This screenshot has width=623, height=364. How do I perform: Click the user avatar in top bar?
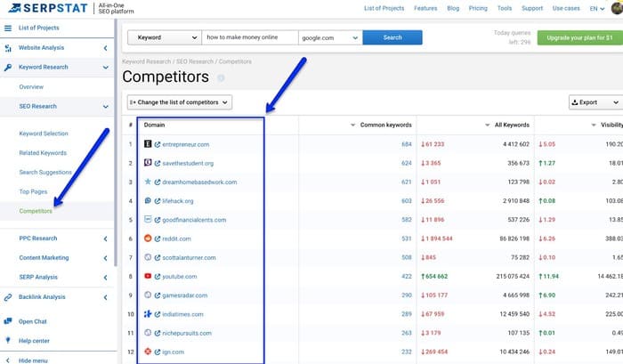pos(618,8)
